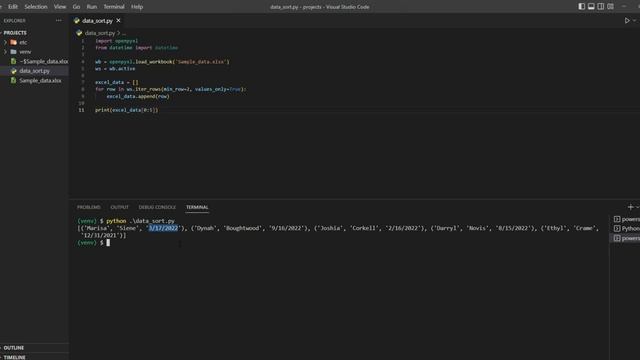
Task: Select the first powershell terminal entry
Action: pyautogui.click(x=627, y=219)
